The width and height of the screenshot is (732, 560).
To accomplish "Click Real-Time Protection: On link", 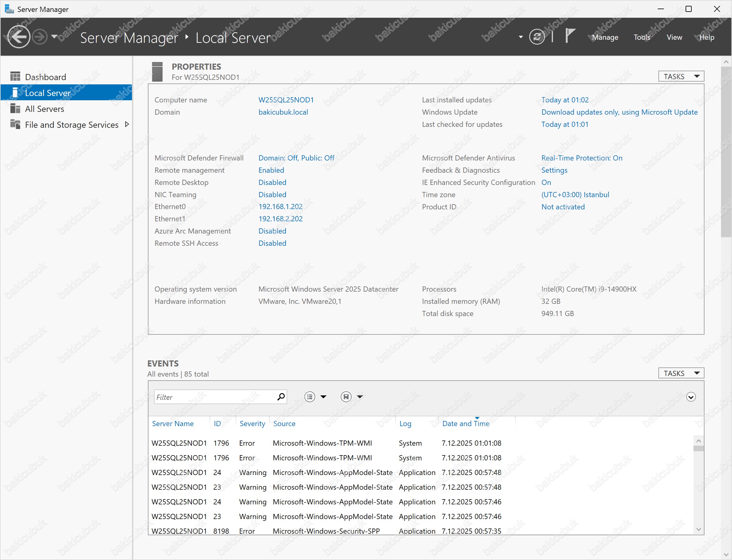I will click(x=581, y=158).
